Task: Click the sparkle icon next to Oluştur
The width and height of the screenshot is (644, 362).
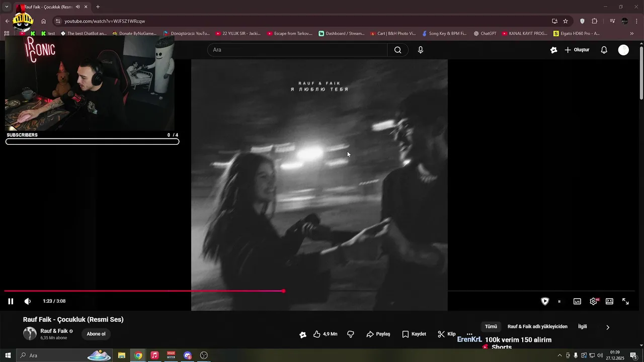Action: [554, 50]
